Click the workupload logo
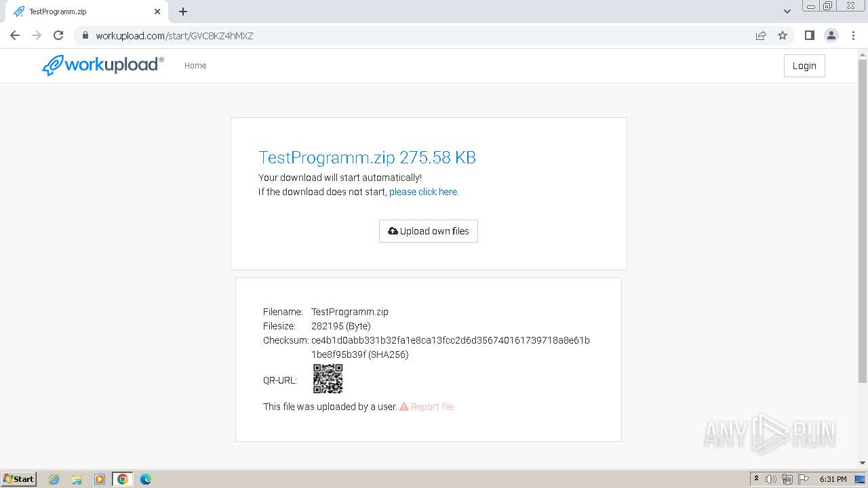 point(103,65)
